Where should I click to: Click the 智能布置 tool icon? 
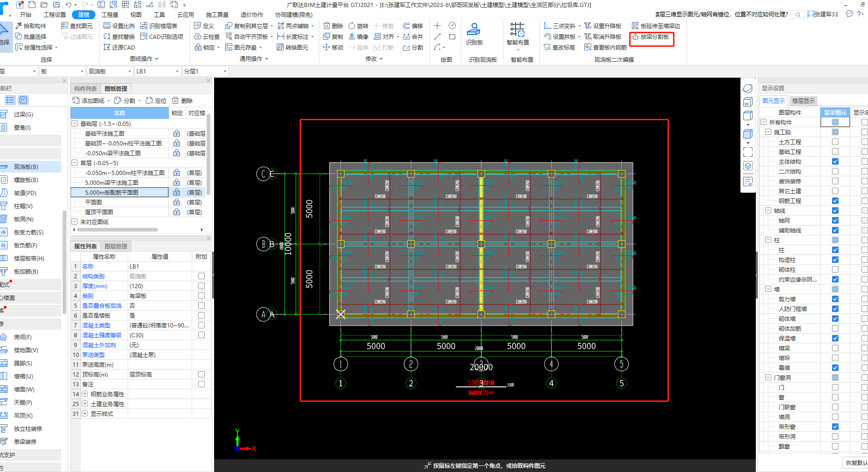[x=517, y=29]
